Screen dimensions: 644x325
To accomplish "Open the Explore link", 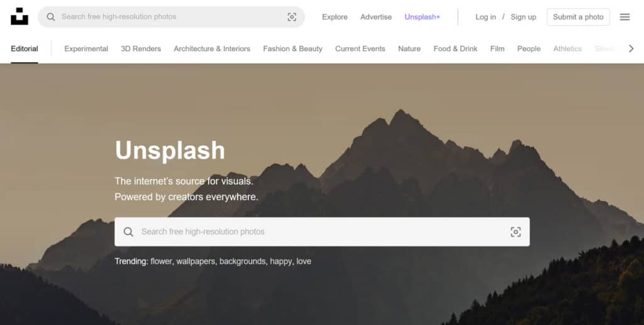I will coord(335,17).
